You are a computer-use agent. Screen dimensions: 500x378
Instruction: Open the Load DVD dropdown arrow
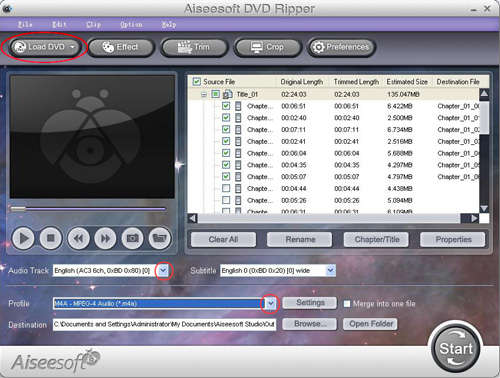point(73,47)
